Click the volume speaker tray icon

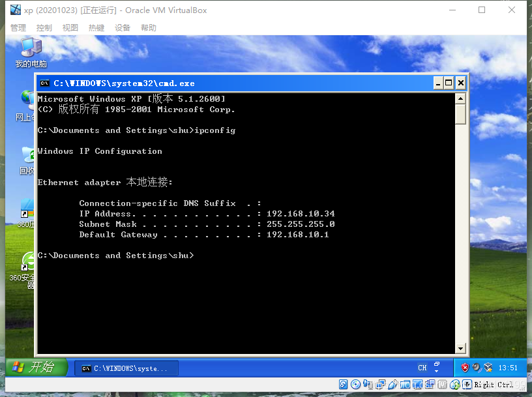tap(477, 368)
